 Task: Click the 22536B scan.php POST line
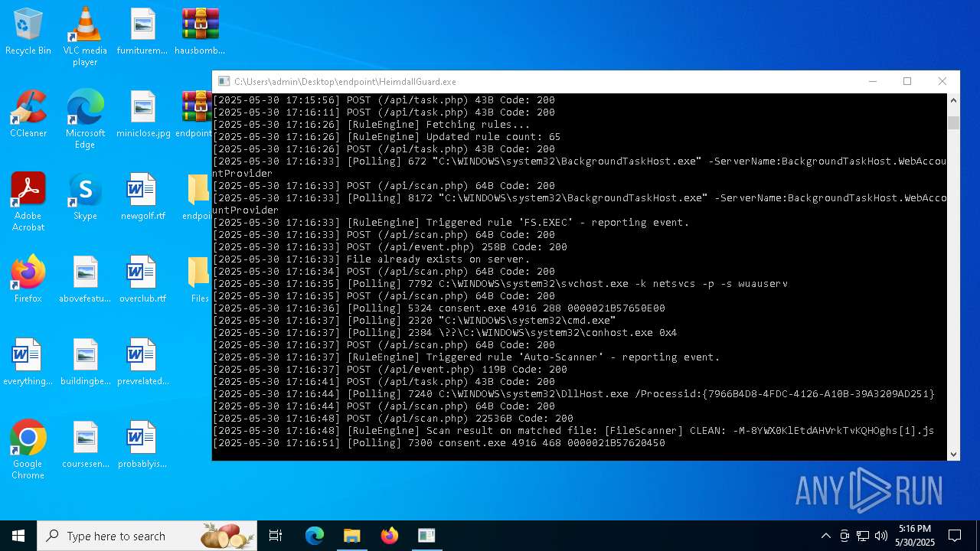(393, 419)
